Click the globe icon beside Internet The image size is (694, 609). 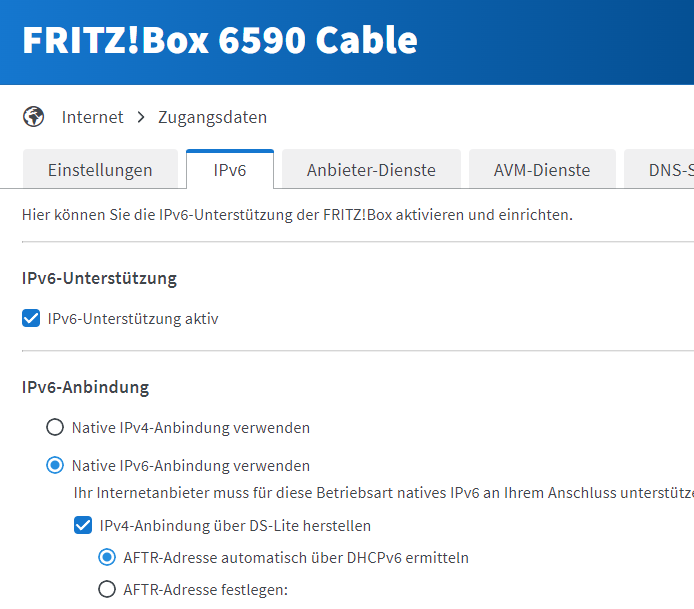[34, 117]
